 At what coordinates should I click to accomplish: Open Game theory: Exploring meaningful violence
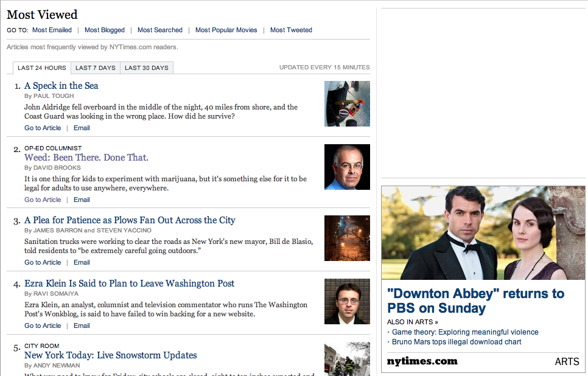coord(465,332)
